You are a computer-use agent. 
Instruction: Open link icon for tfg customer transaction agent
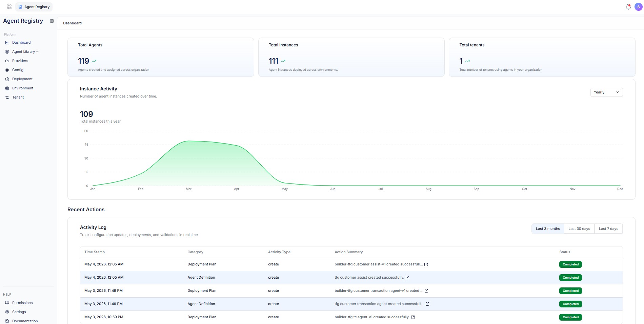pyautogui.click(x=427, y=304)
